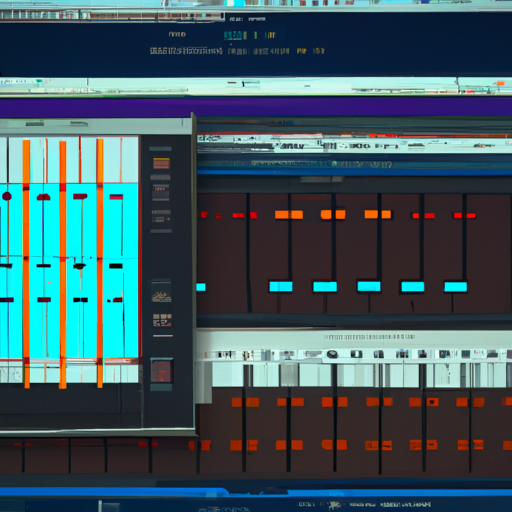
Task: Click the round dark red knob in cyan panel
Action: click(x=7, y=196)
